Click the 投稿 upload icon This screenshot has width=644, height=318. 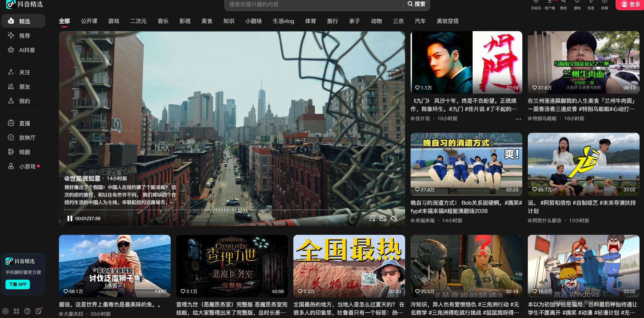(605, 5)
